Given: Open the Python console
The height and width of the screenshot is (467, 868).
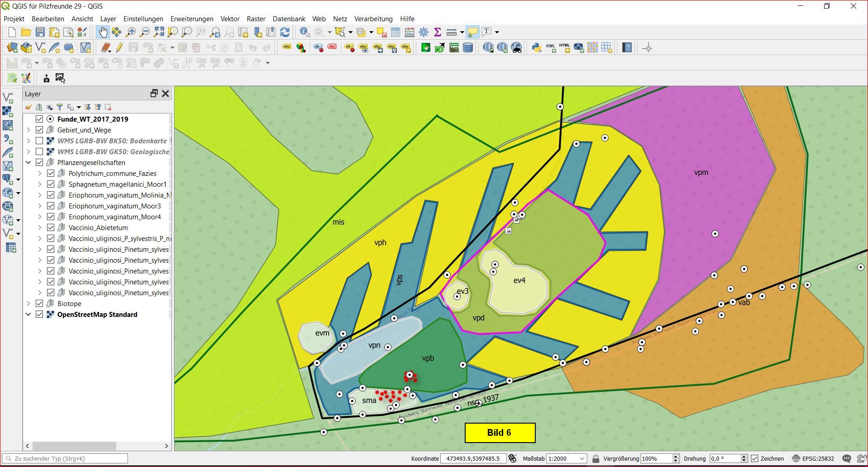Looking at the screenshot, I should [537, 47].
